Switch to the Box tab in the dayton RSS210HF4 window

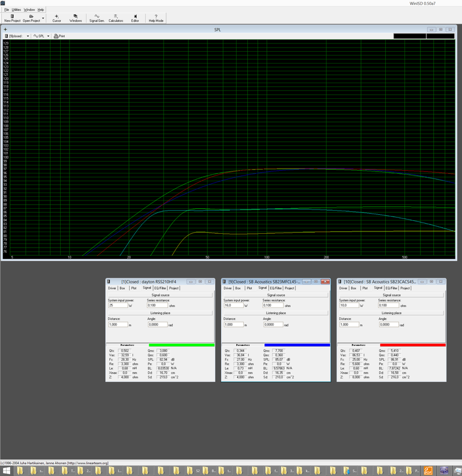point(122,288)
